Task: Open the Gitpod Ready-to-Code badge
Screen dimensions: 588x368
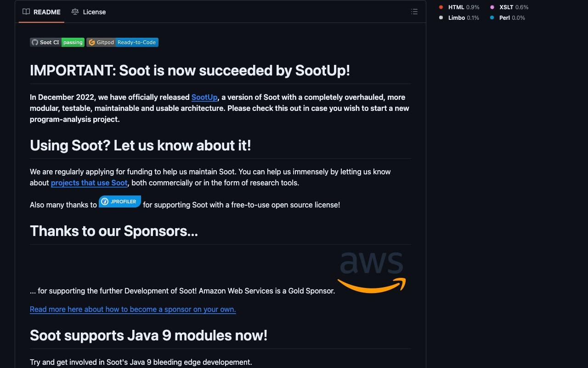Action: [123, 42]
